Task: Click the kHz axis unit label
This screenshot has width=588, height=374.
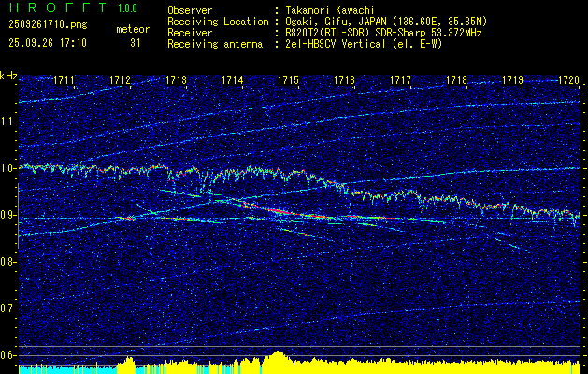Action: coord(8,76)
